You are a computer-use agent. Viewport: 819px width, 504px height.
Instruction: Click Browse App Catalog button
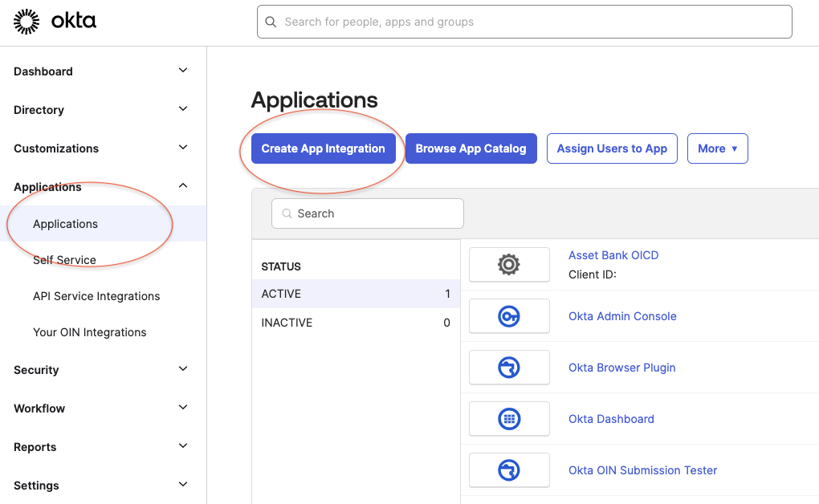[x=471, y=148]
